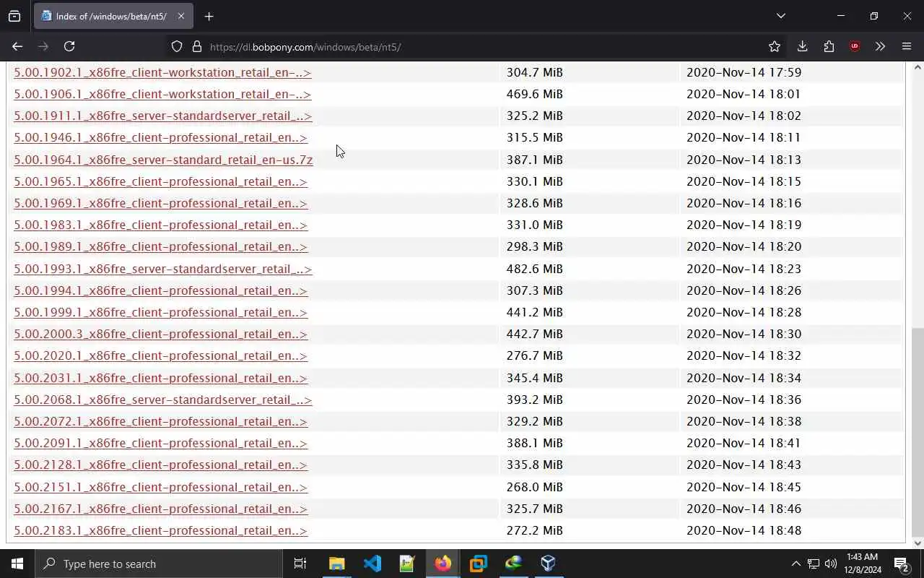Open the Windows Start menu

click(x=17, y=564)
